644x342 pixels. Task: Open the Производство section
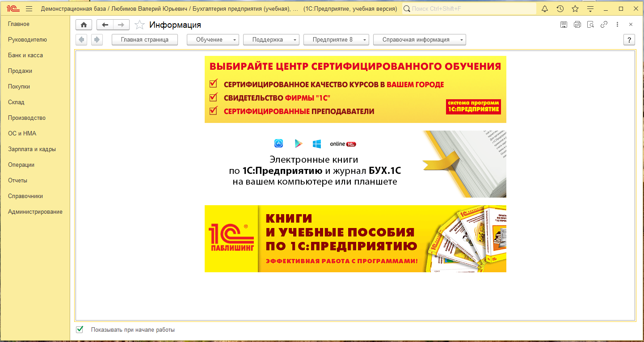tap(27, 118)
